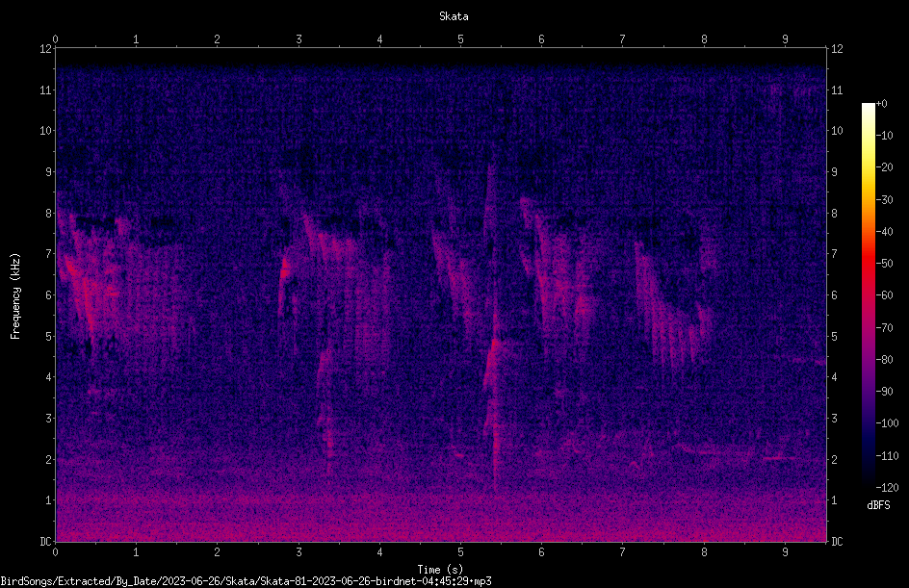The image size is (909, 588).
Task: Click the "3" second tick on the upper time axis
Action: tap(299, 39)
